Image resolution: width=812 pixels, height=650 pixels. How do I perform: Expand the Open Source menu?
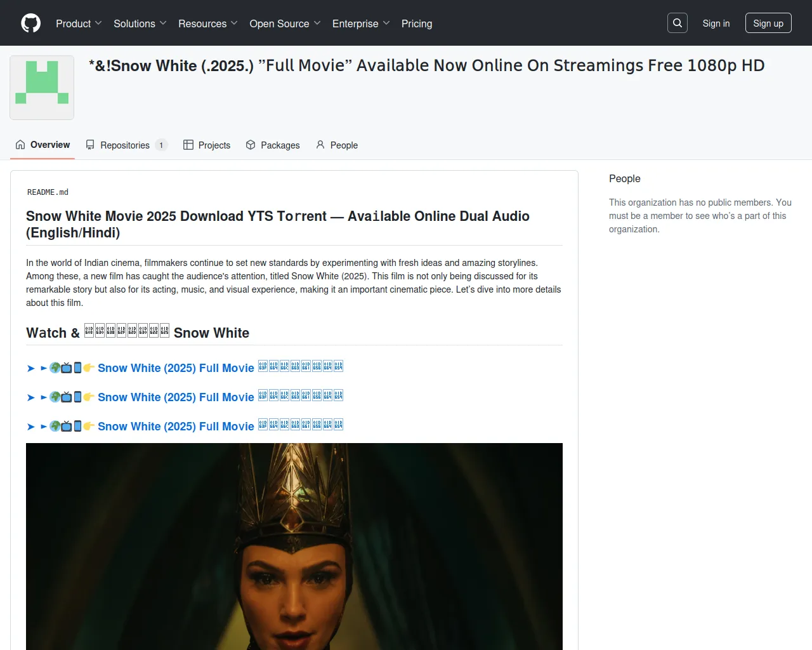[x=285, y=23]
